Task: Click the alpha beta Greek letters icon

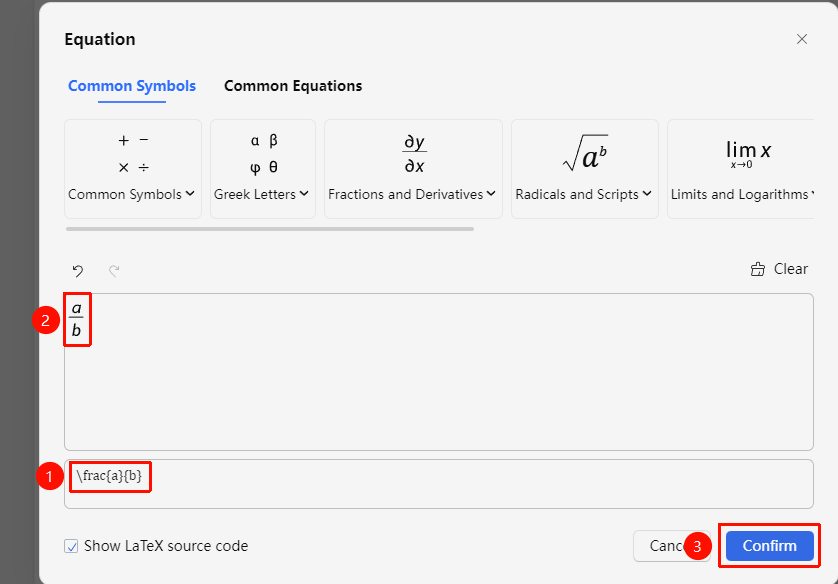Action: (263, 154)
